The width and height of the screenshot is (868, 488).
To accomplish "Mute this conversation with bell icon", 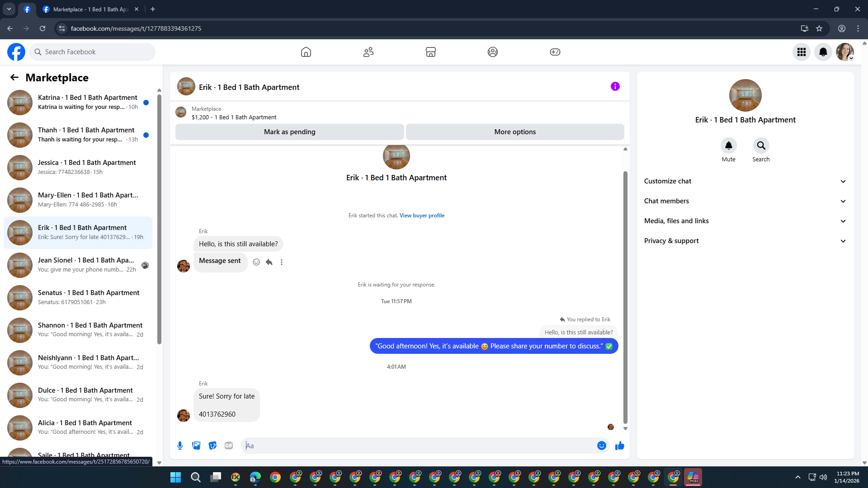I will point(728,145).
